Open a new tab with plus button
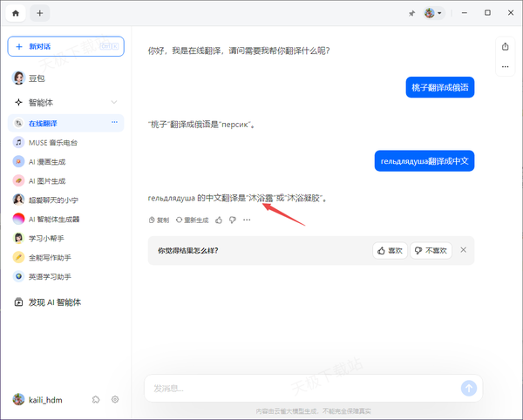This screenshot has height=420, width=523. point(40,13)
